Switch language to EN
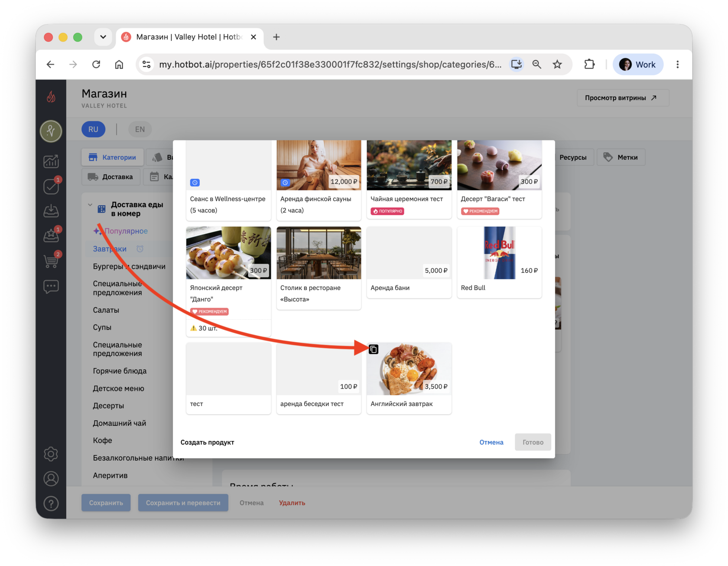This screenshot has width=728, height=566. click(140, 129)
